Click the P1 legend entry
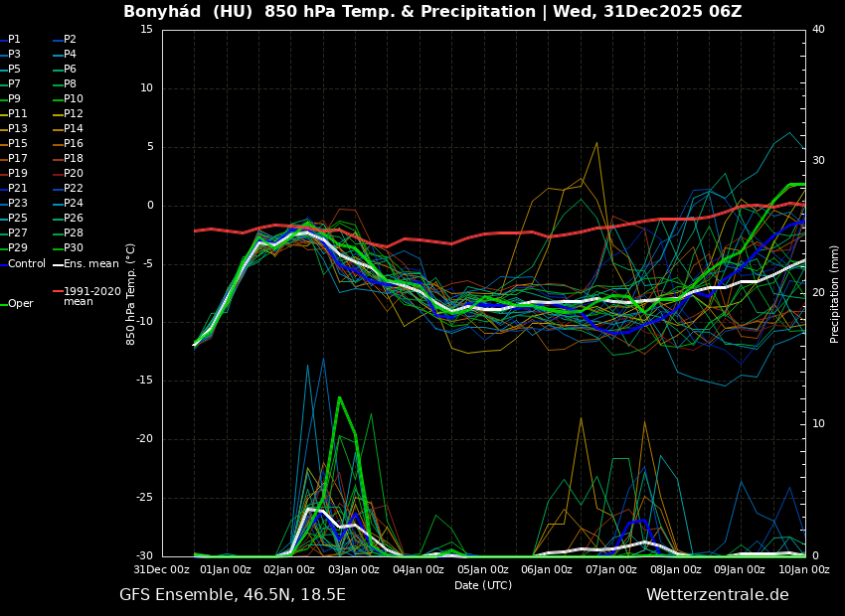The height and width of the screenshot is (616, 845). (14, 40)
